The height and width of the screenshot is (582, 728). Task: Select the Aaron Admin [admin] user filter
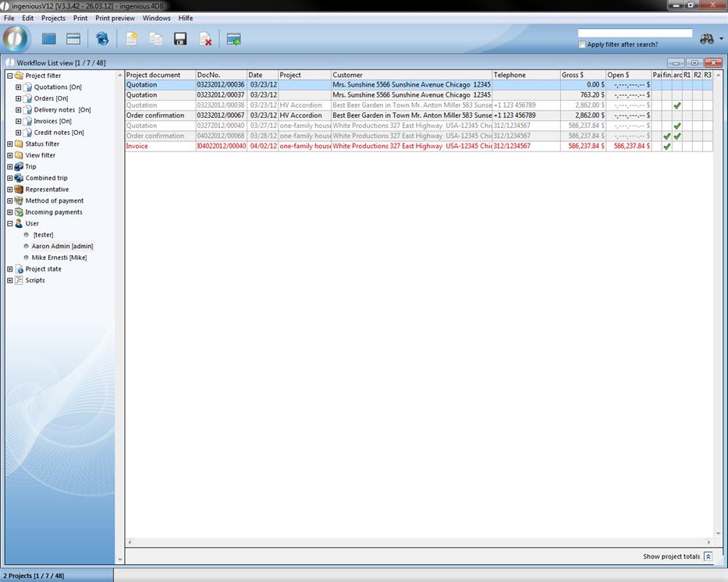pos(62,246)
